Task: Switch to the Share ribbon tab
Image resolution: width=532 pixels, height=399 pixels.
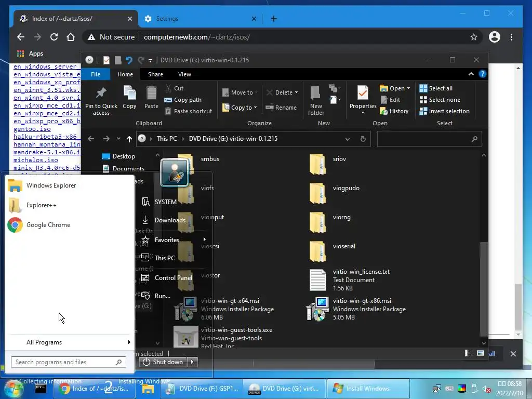Action: (x=155, y=74)
